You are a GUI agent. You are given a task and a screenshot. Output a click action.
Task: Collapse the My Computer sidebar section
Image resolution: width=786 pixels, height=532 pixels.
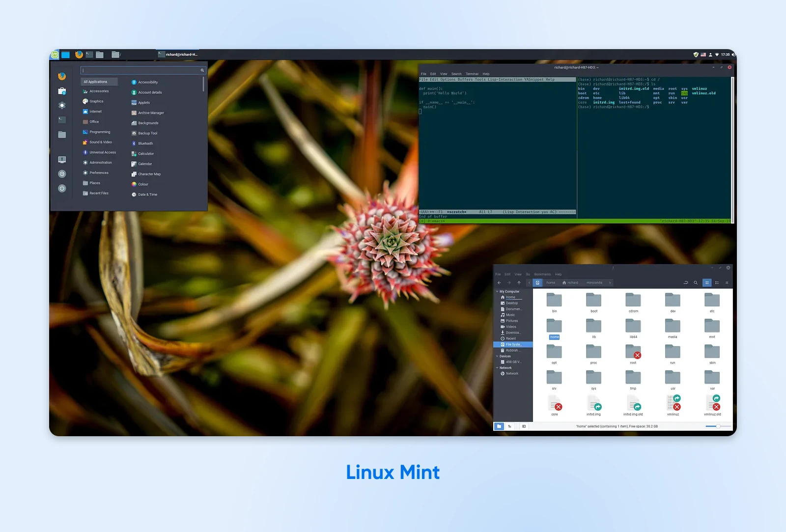point(497,292)
